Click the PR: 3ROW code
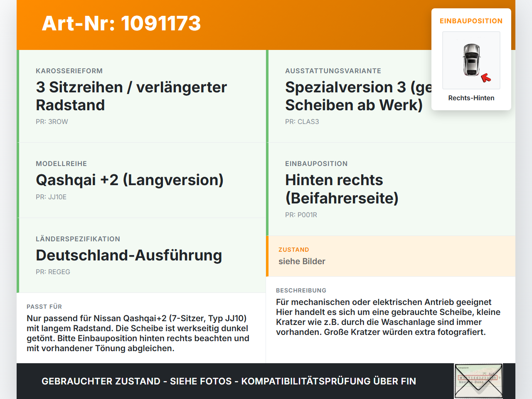The width and height of the screenshot is (532, 399). (52, 121)
